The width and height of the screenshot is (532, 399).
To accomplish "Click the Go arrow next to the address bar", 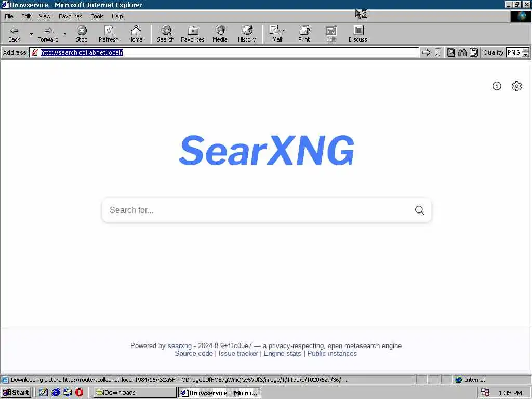I will (x=426, y=52).
